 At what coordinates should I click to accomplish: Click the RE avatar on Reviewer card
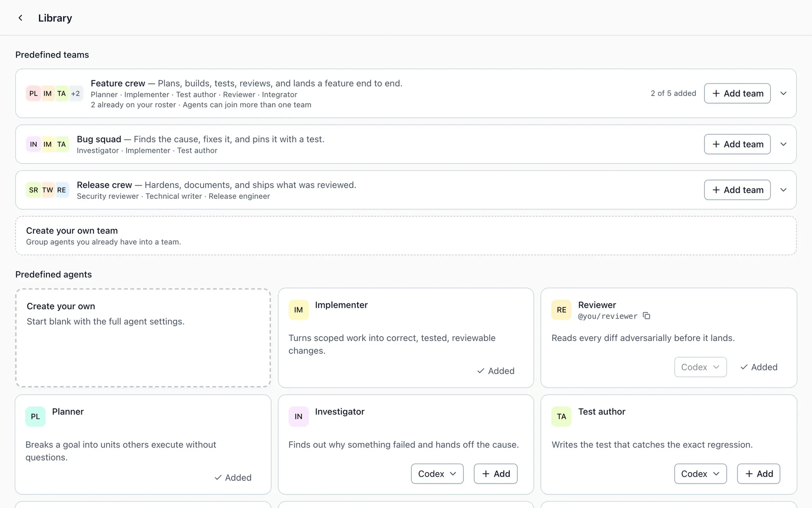(561, 310)
